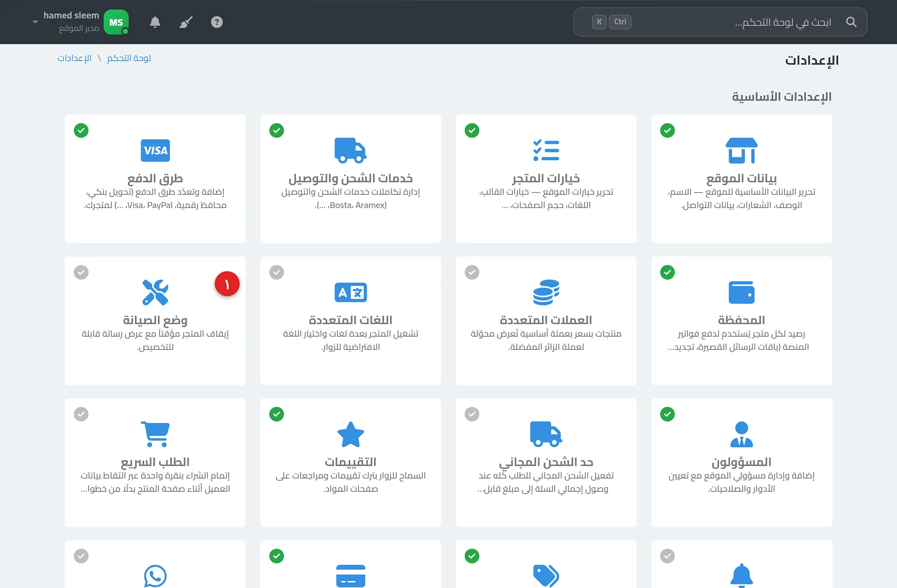This screenshot has height=588, width=897.
Task: Open the help question mark icon
Action: click(217, 22)
